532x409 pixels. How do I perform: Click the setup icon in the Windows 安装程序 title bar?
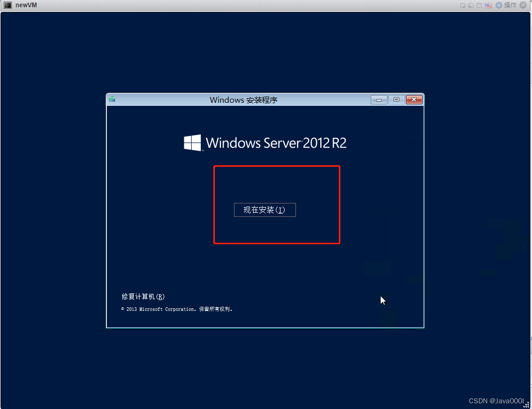[x=112, y=99]
